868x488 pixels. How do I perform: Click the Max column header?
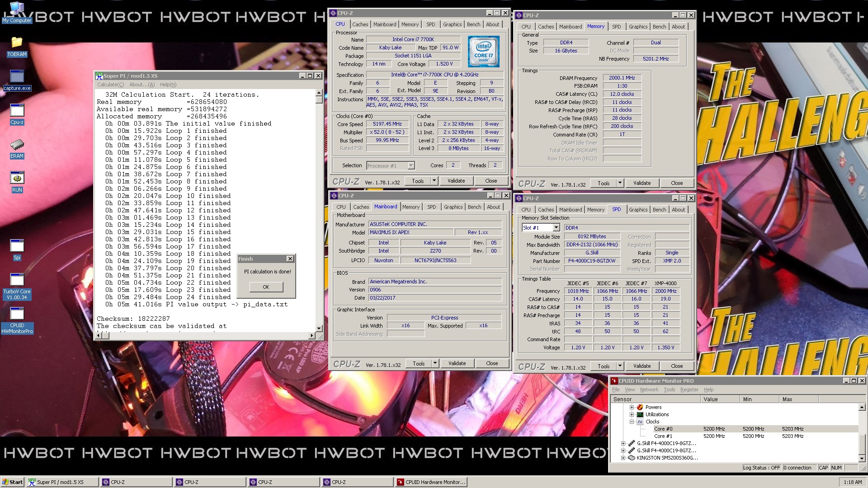[799, 399]
